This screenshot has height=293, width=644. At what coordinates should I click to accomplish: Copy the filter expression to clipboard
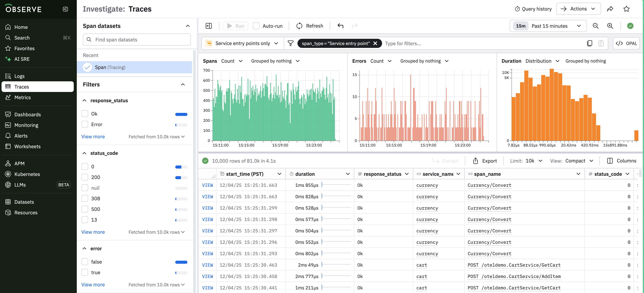point(589,44)
